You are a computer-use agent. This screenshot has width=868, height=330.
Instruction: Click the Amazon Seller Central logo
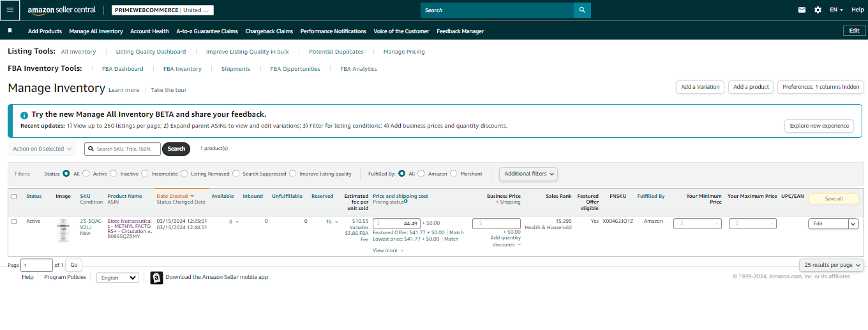[62, 10]
